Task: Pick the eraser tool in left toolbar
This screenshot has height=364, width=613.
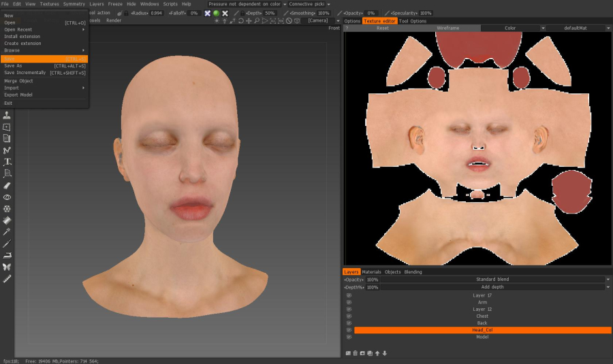Action: (7, 185)
